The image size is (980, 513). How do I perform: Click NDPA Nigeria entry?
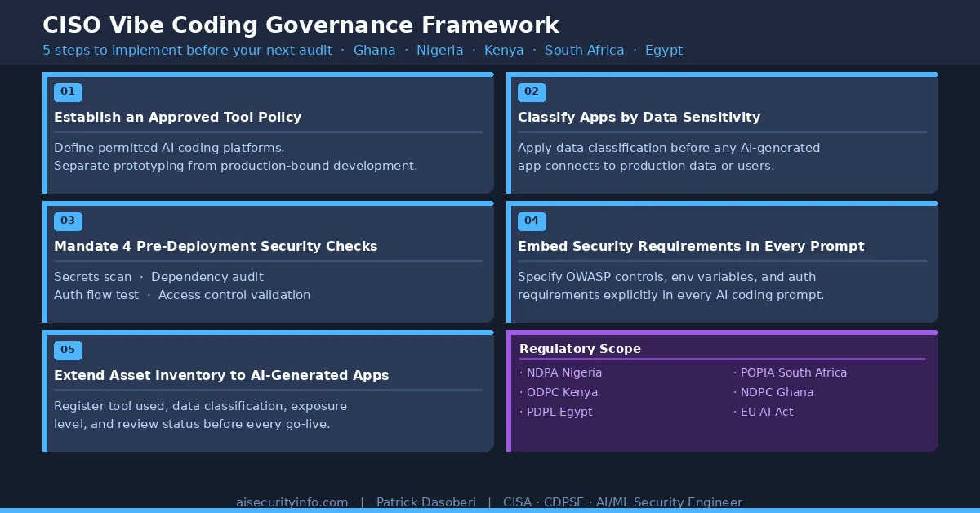coord(561,372)
